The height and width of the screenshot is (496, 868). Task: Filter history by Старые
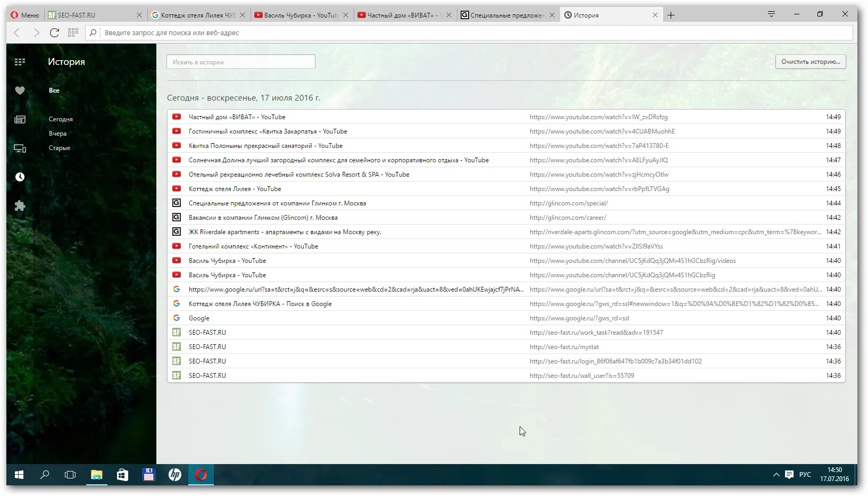60,148
